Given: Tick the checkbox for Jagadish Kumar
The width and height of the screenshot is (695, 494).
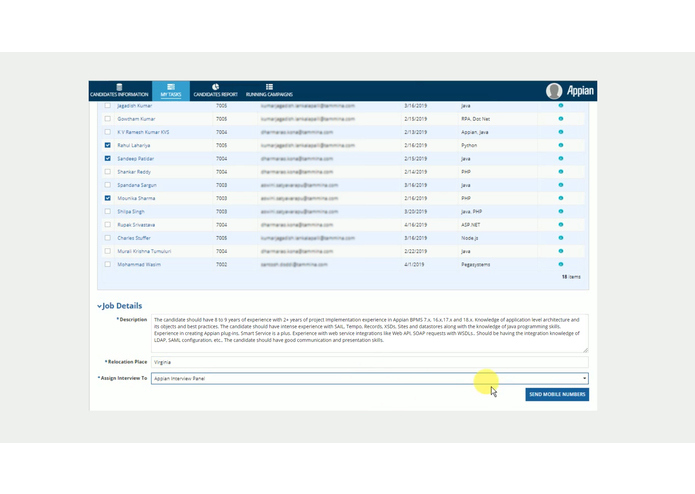Looking at the screenshot, I should [x=108, y=105].
